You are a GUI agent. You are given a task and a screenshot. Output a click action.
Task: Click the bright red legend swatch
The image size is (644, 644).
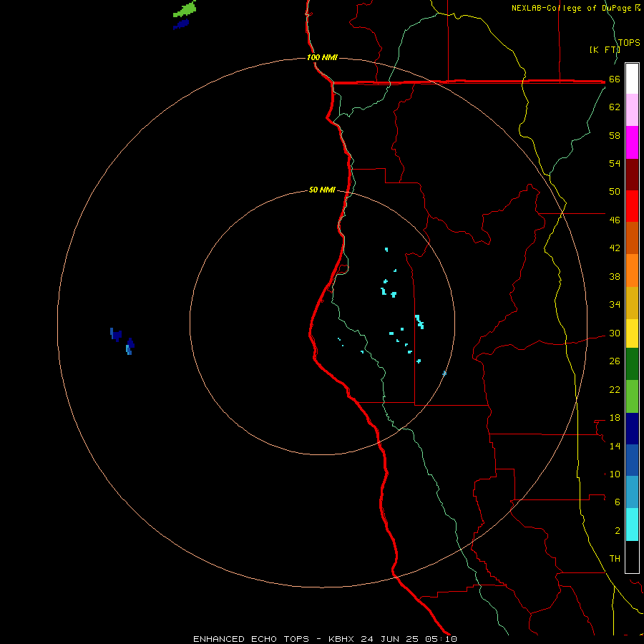[x=632, y=206]
